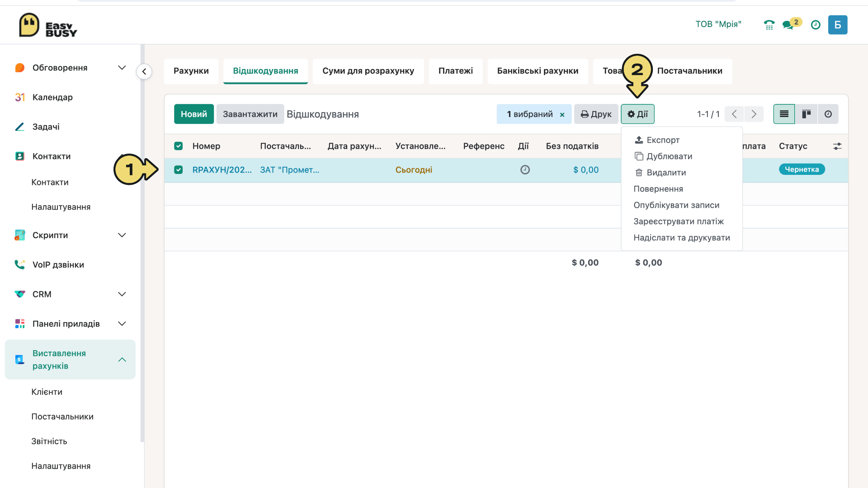Click Задачі pencil icon
Image resolution: width=868 pixels, height=488 pixels.
[20, 127]
